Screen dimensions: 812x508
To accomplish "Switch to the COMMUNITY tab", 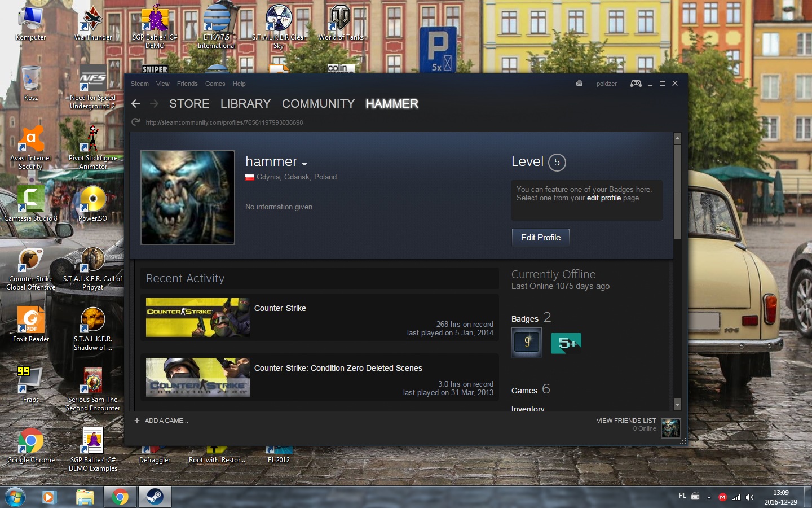I will point(318,104).
